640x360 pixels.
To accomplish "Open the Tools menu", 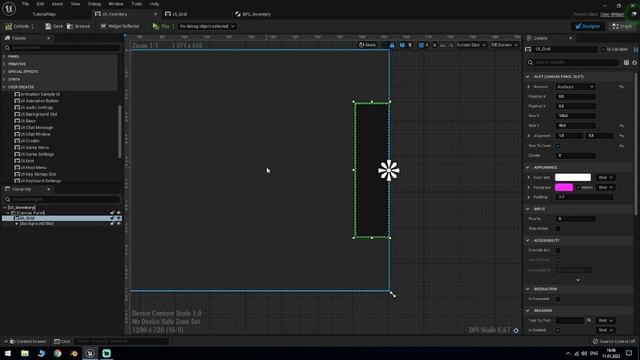I will [x=137, y=4].
